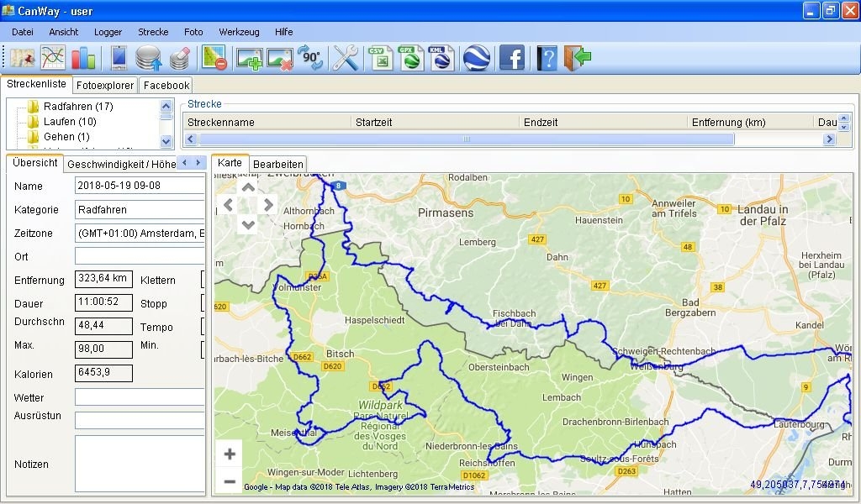Select the Radfahren (17) folder
This screenshot has height=504, width=861.
pyautogui.click(x=77, y=107)
